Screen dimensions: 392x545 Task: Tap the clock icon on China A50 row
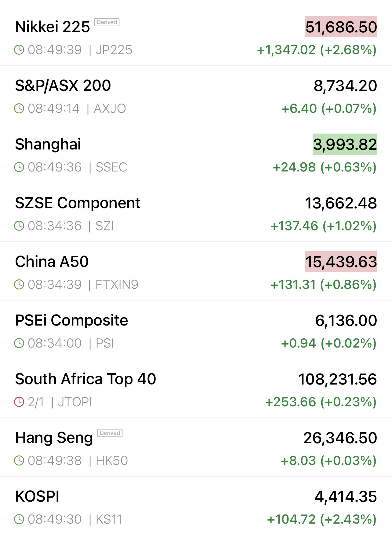[x=19, y=285]
